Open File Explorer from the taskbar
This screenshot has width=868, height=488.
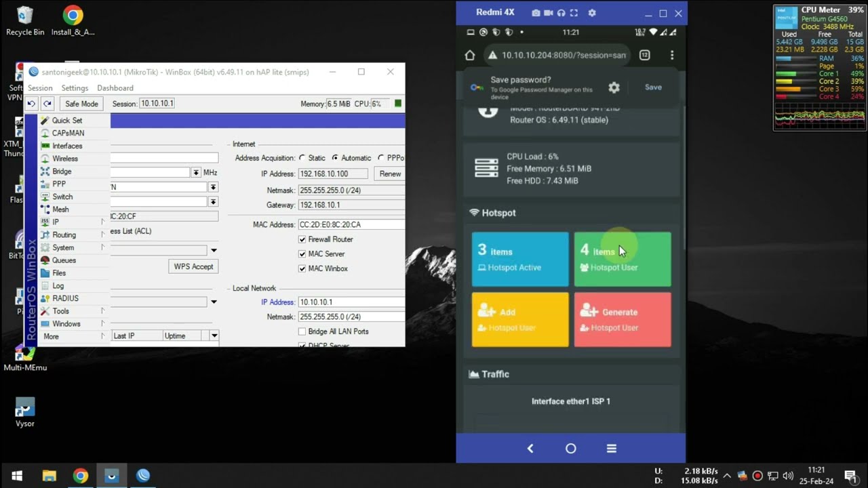[50, 476]
